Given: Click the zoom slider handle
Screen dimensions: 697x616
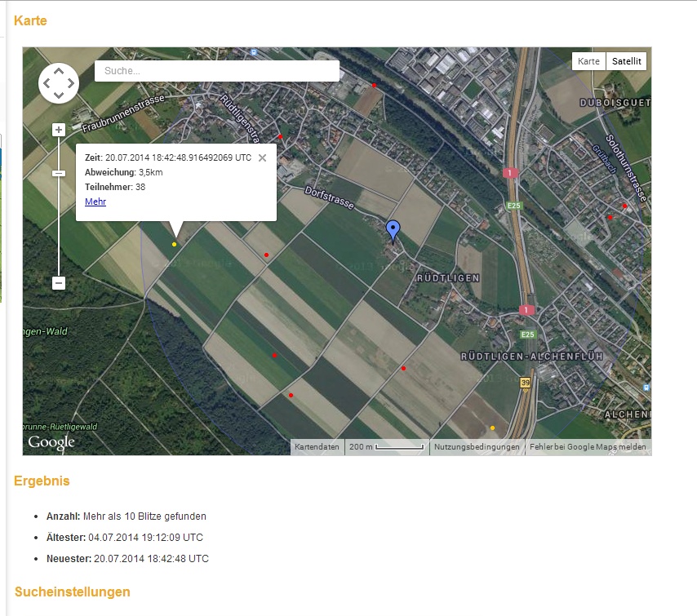Looking at the screenshot, I should [59, 173].
